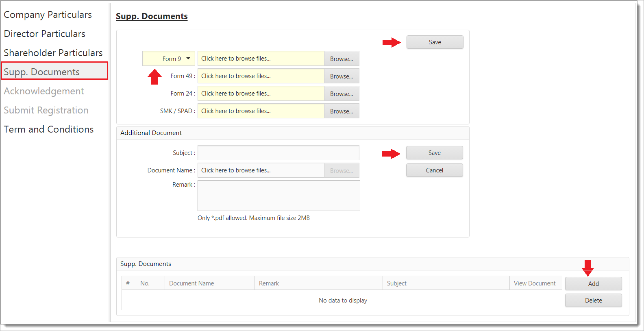
Task: Open the Form 9 dropdown
Action: pos(188,59)
